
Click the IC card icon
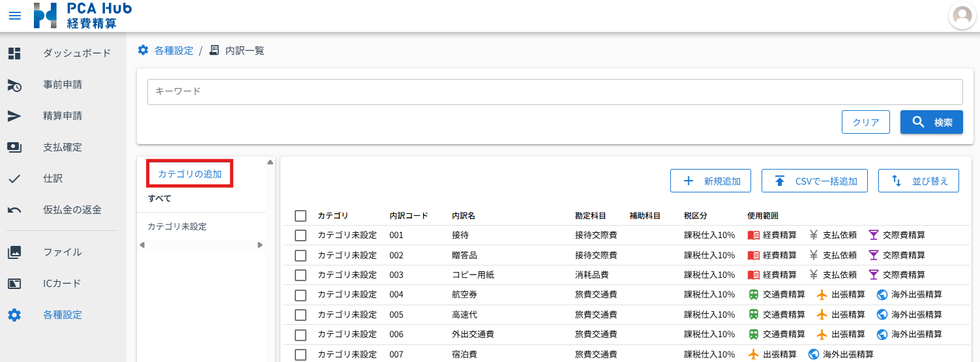[x=14, y=284]
